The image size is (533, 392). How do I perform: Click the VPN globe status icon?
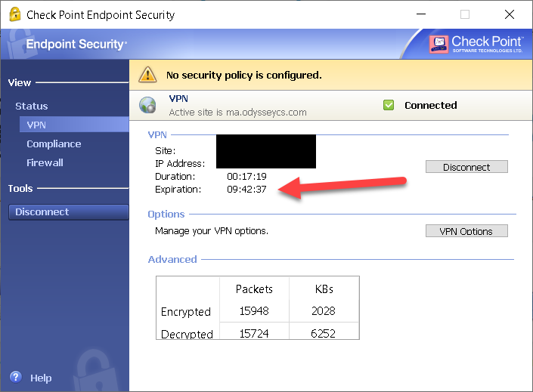pyautogui.click(x=147, y=106)
